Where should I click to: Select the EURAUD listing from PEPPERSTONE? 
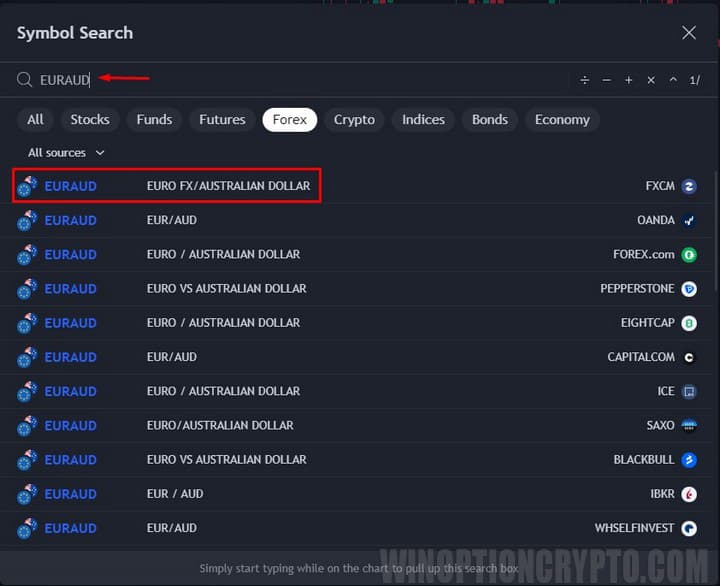tap(360, 289)
